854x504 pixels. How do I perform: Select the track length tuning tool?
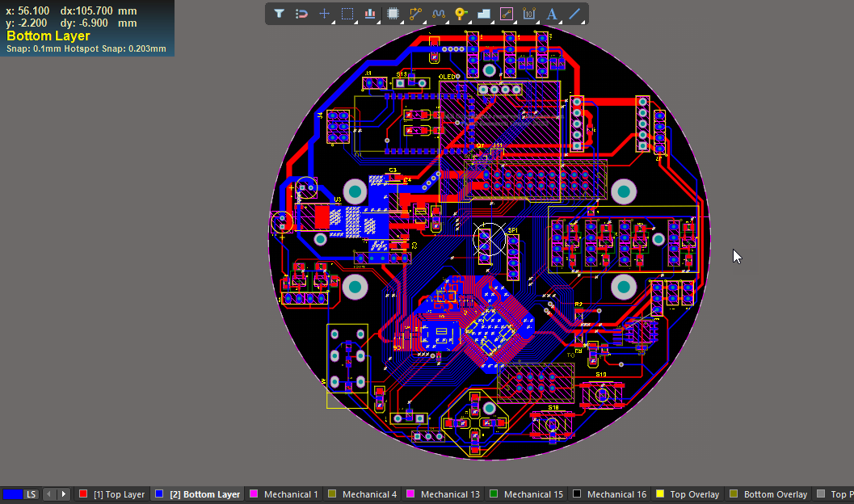[439, 14]
